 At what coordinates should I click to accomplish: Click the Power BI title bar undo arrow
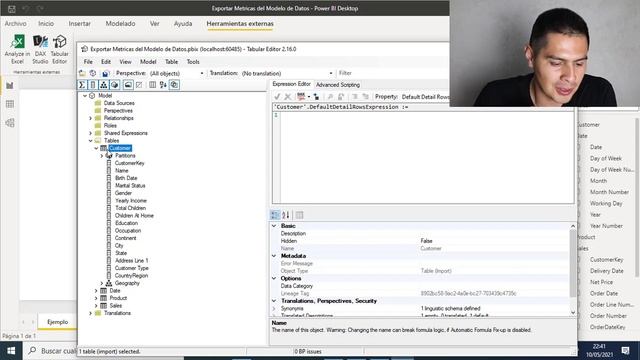coord(26,9)
